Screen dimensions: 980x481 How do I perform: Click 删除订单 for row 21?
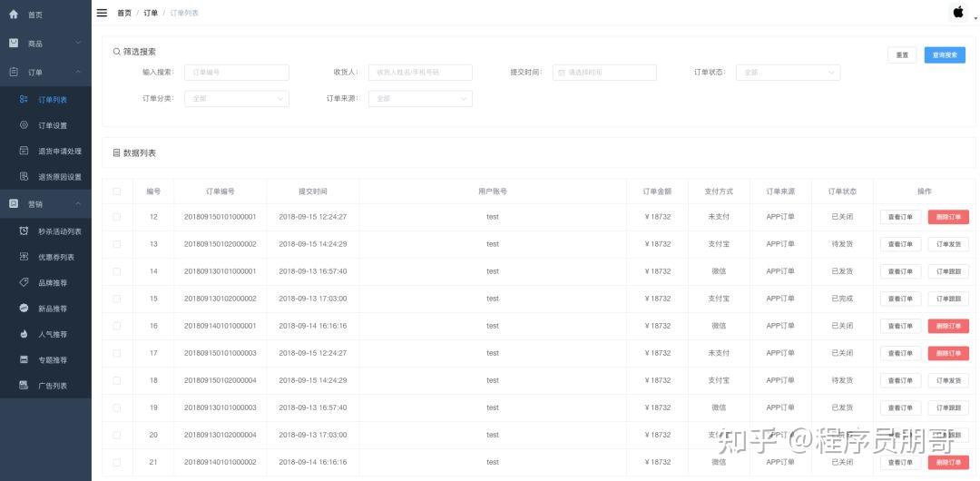[x=949, y=462]
